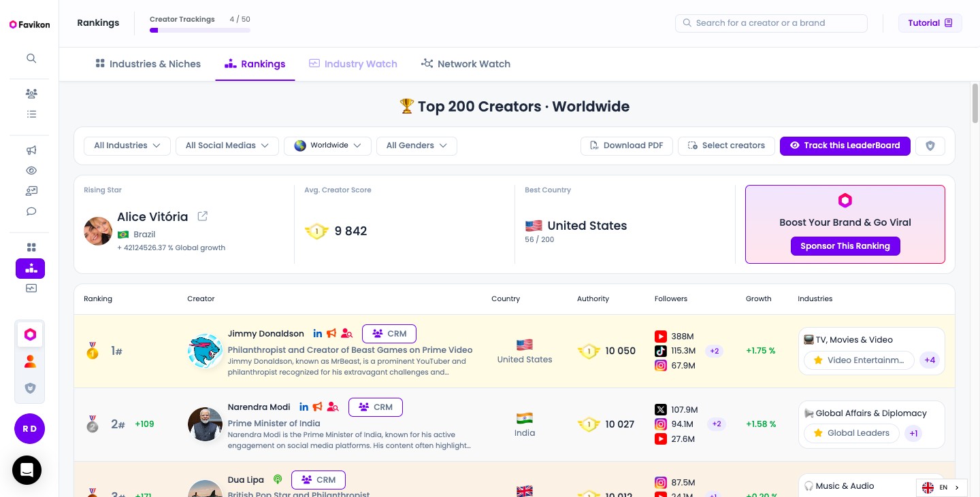Open the Network Watch tab

(465, 64)
